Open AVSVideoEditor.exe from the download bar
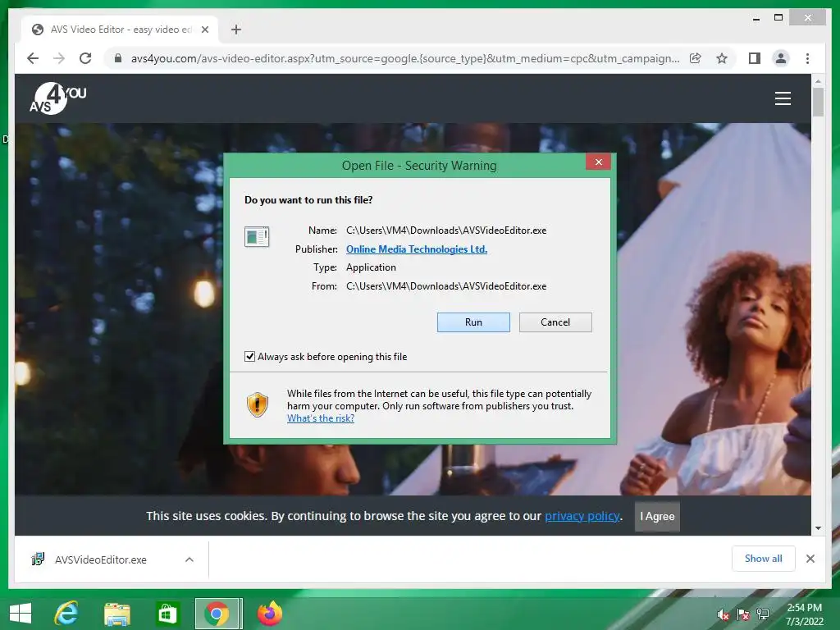This screenshot has width=840, height=630. [101, 559]
